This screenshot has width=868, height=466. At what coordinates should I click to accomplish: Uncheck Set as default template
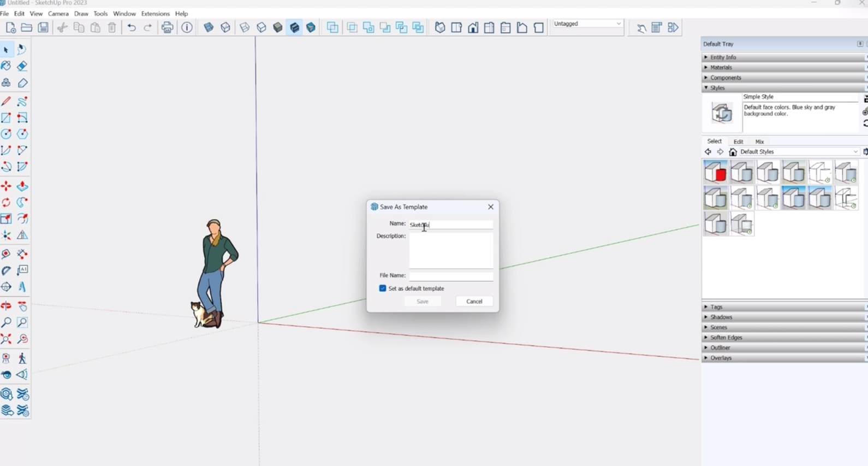[x=383, y=288]
